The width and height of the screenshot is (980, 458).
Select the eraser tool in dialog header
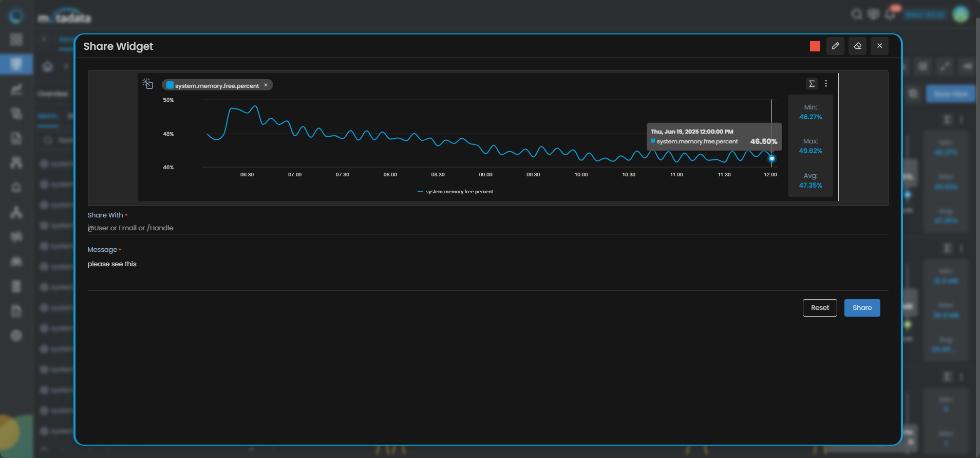click(x=857, y=46)
